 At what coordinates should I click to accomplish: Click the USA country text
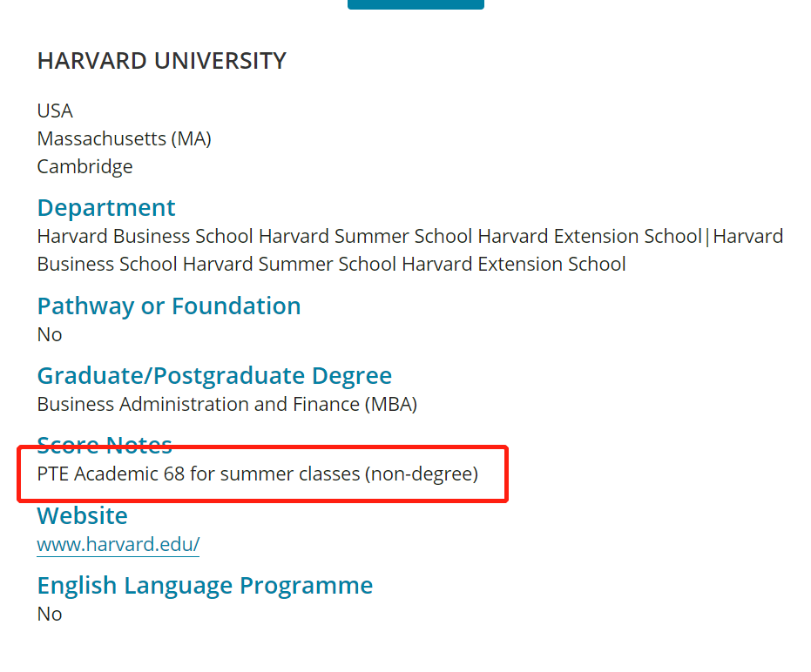[55, 111]
